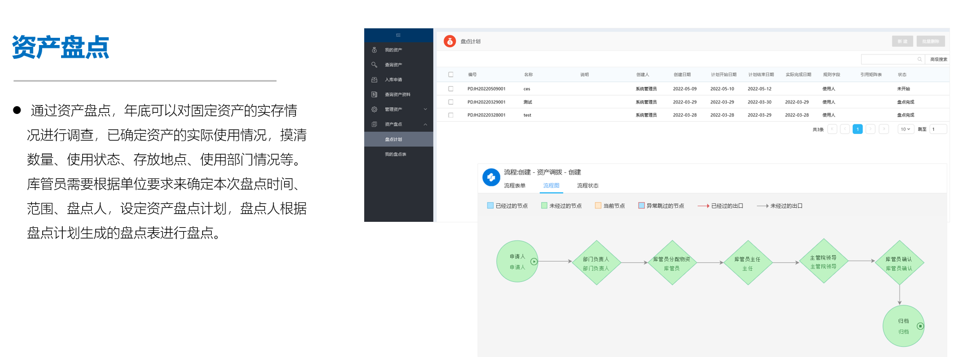980x363 pixels.
Task: Click the 编号 column header
Action: tap(473, 74)
